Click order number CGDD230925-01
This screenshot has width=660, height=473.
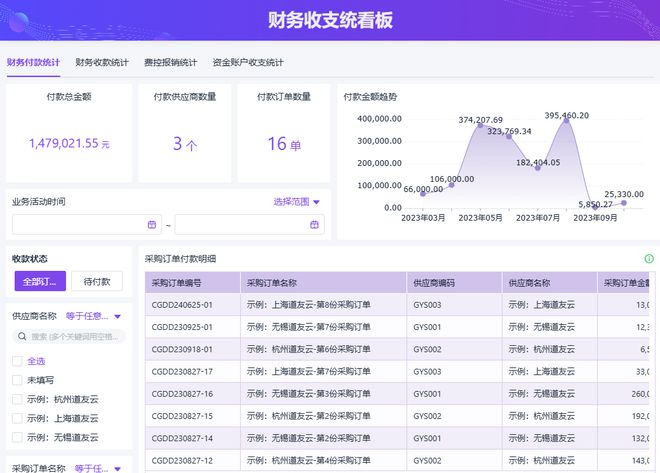(x=182, y=327)
